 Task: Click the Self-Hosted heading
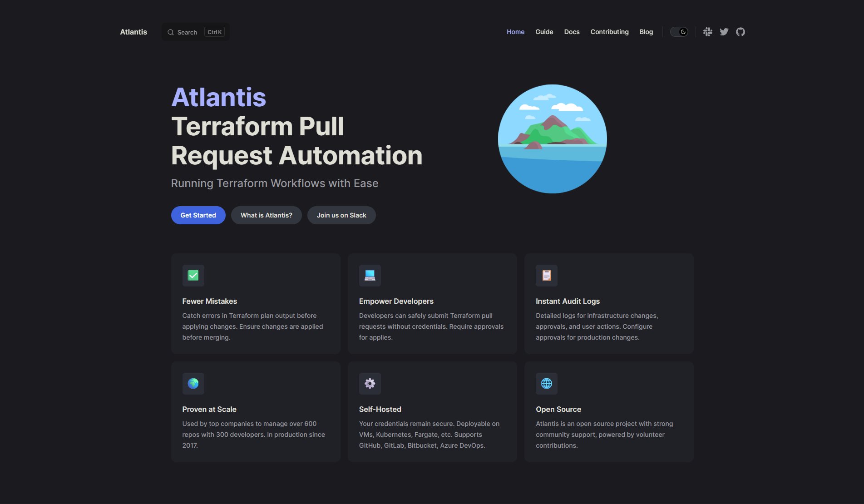click(x=380, y=409)
